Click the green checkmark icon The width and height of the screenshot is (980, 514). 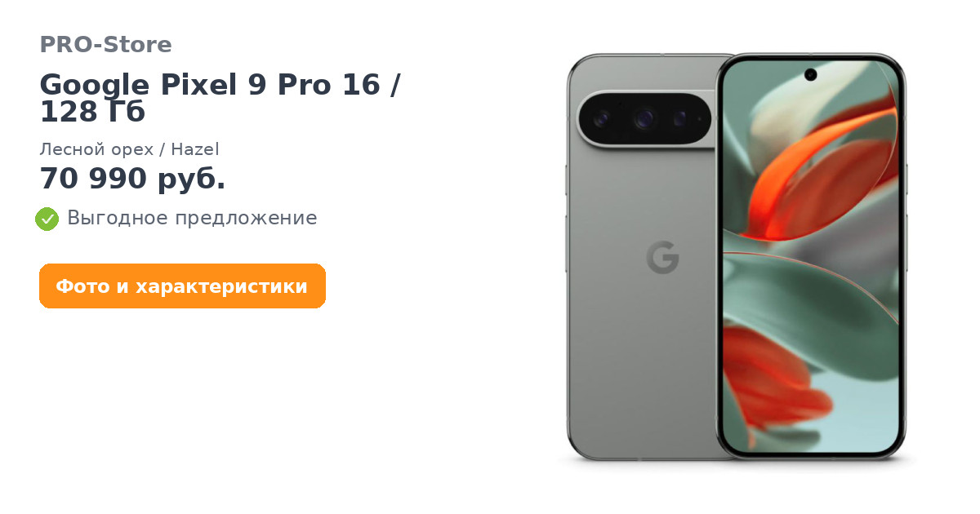[x=47, y=219]
